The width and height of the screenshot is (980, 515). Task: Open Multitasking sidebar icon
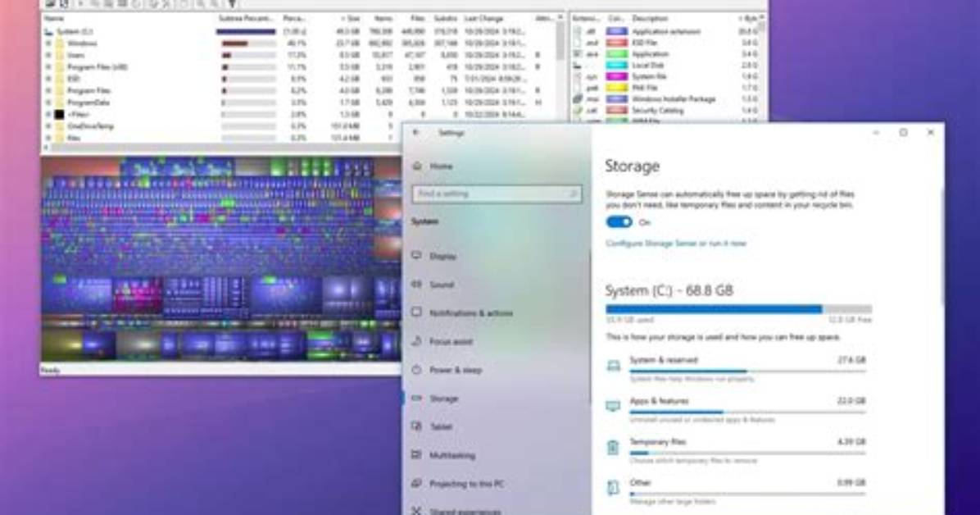417,455
